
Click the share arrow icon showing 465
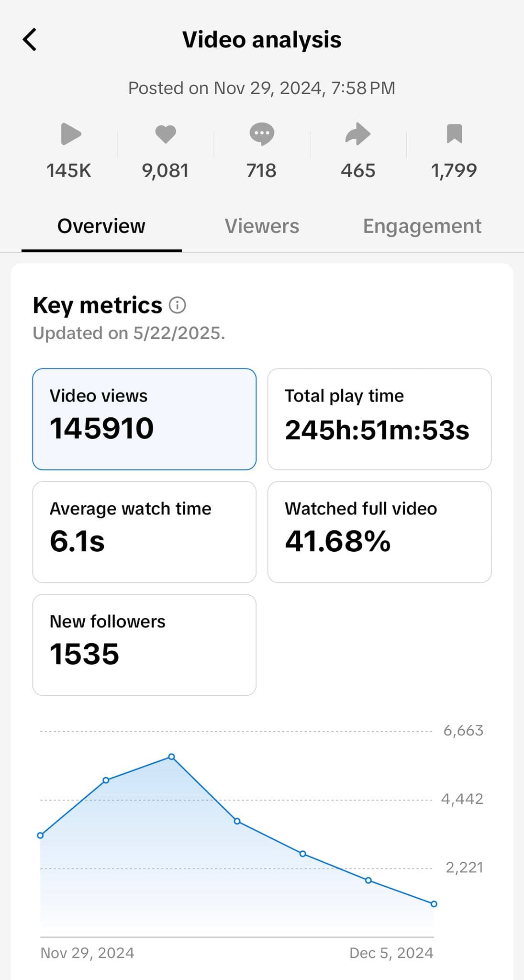[358, 134]
